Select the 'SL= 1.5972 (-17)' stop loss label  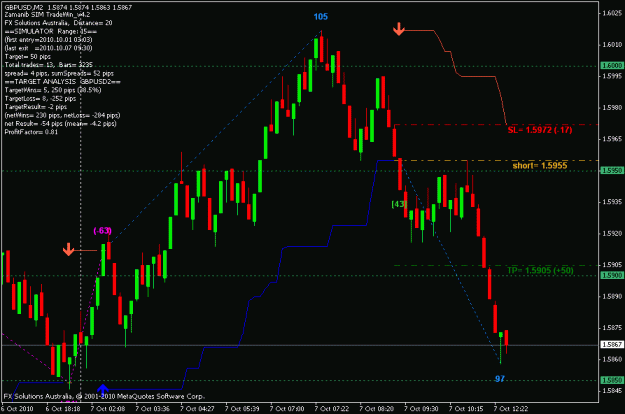coord(540,130)
